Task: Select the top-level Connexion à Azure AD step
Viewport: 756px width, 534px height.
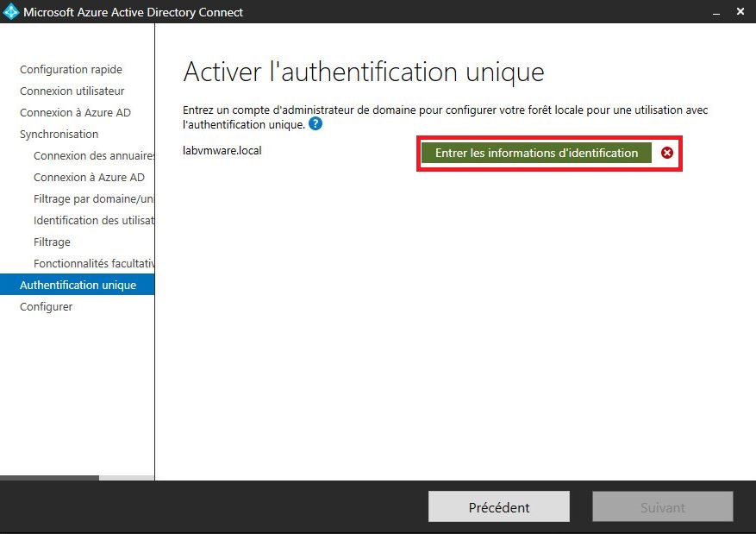Action: coord(75,112)
